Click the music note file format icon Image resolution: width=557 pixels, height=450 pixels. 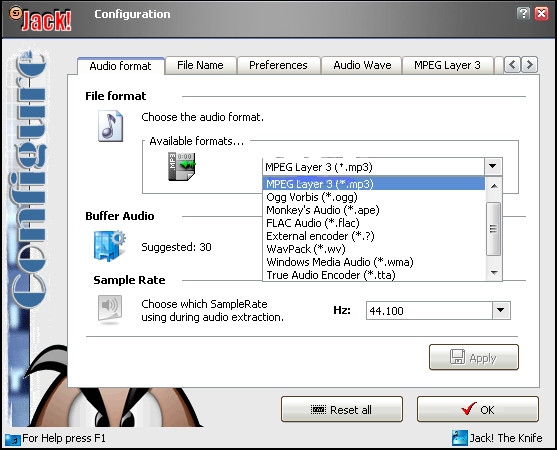[110, 126]
